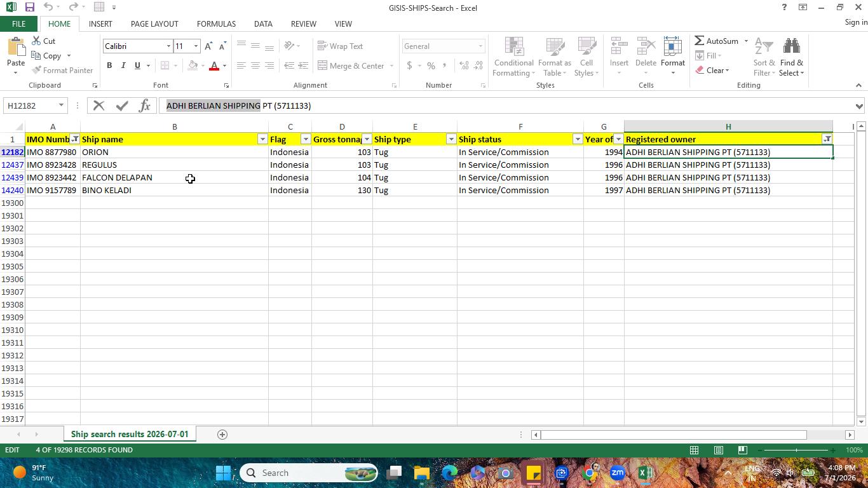The width and height of the screenshot is (868, 488).
Task: Click Merge & Center button
Action: point(351,65)
